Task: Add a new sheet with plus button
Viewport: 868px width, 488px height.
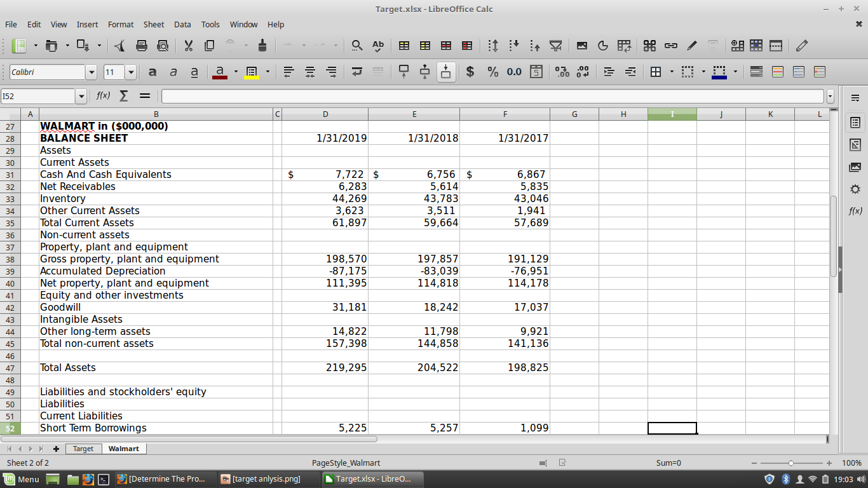Action: point(57,449)
